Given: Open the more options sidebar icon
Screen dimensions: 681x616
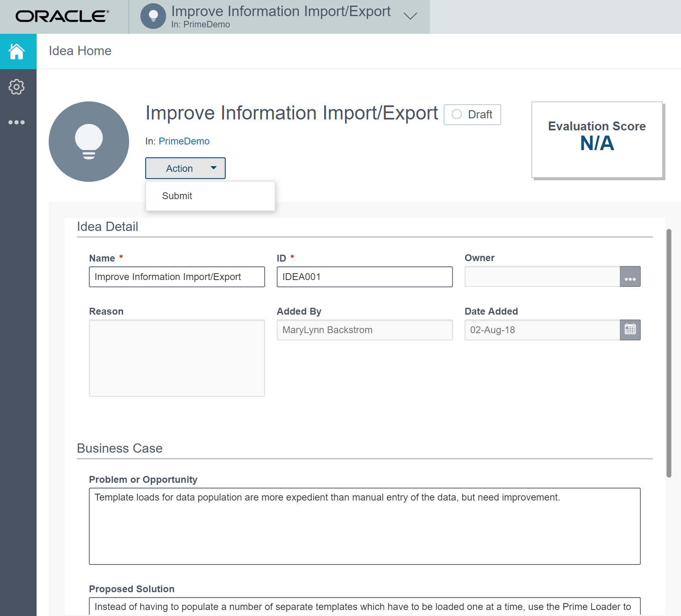Looking at the screenshot, I should click(x=17, y=122).
